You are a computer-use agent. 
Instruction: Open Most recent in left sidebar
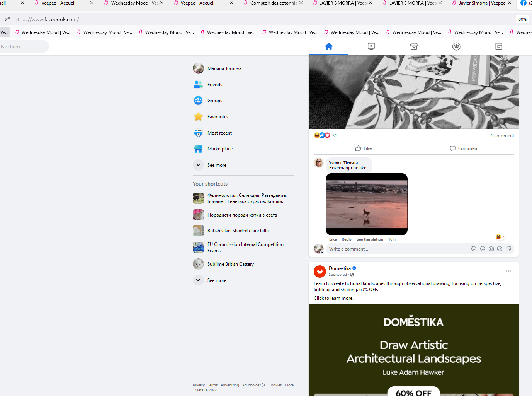point(219,133)
